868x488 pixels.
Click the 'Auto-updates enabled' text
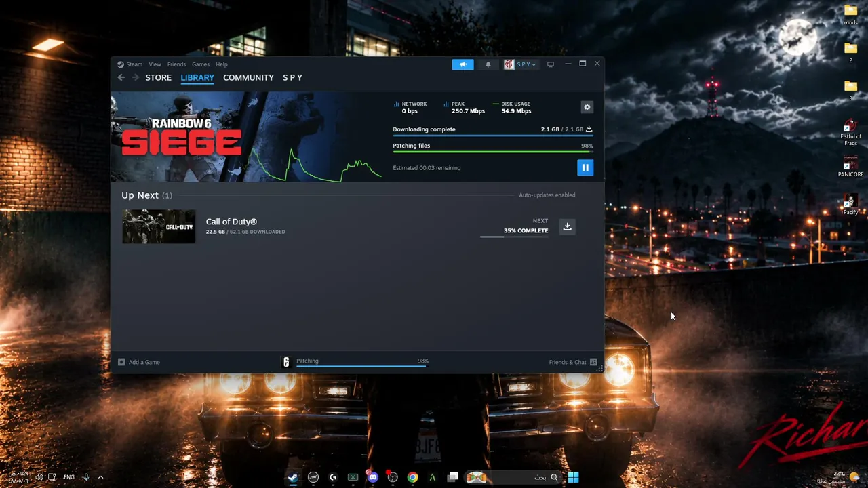[547, 195]
